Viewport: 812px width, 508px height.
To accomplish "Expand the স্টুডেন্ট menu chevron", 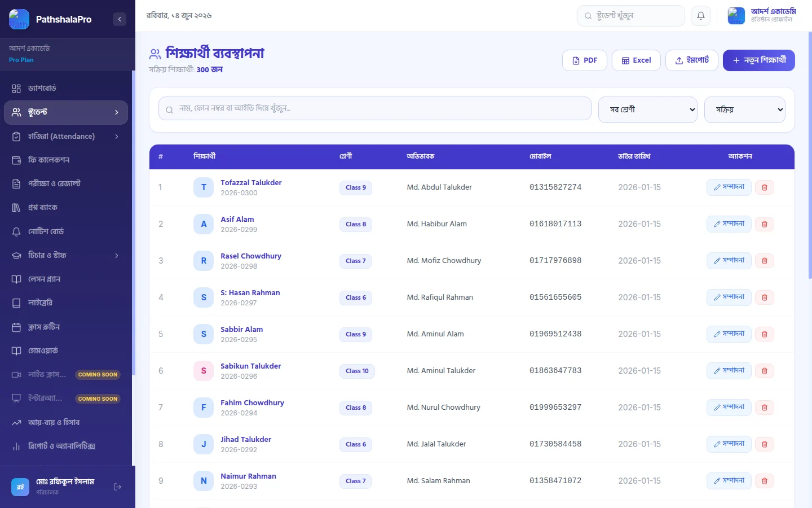I will tap(117, 112).
